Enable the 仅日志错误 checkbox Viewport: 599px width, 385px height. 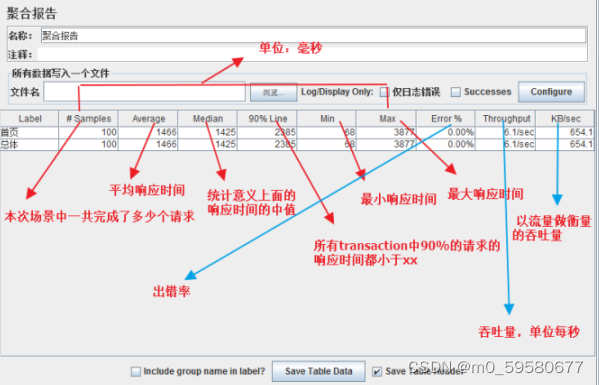(384, 92)
